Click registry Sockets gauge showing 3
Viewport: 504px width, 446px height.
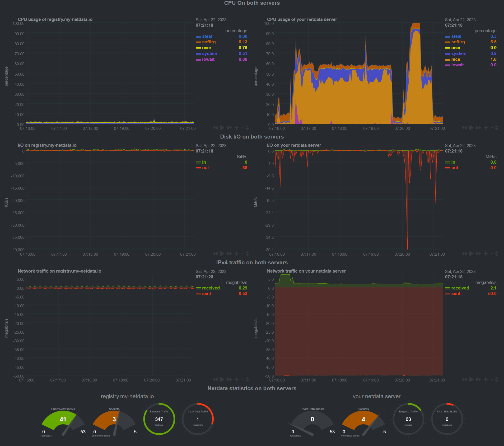click(x=114, y=422)
